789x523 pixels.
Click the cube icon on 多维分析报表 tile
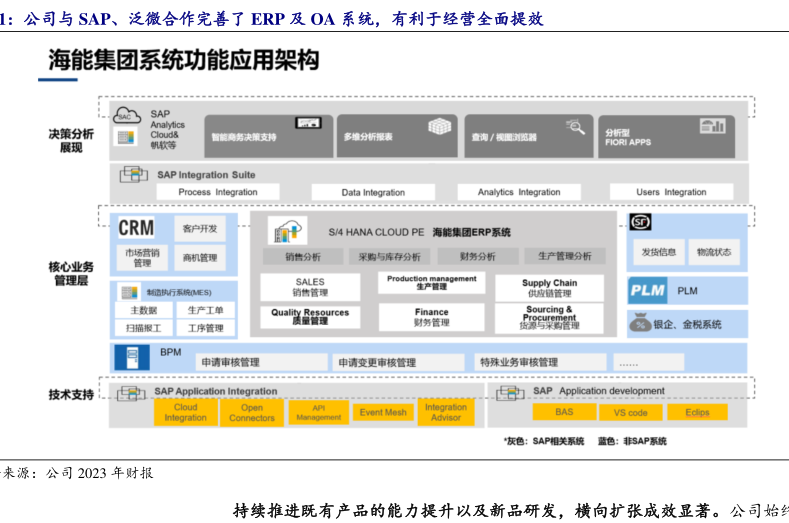(x=439, y=126)
